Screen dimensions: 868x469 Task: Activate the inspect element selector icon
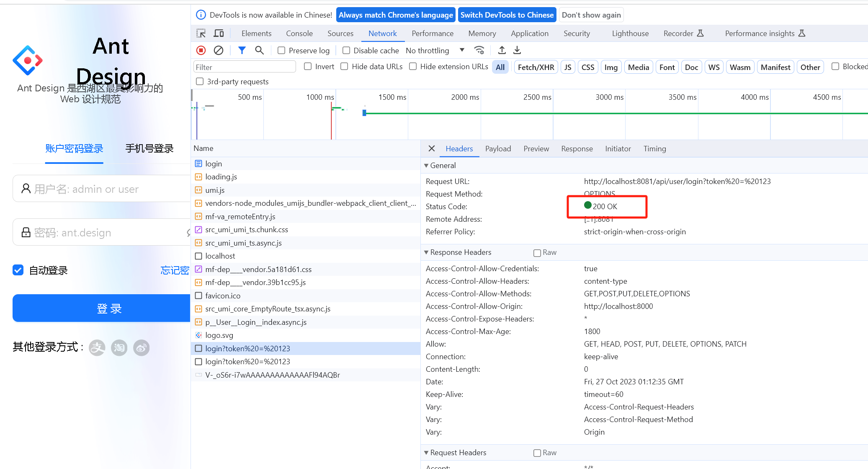(201, 33)
